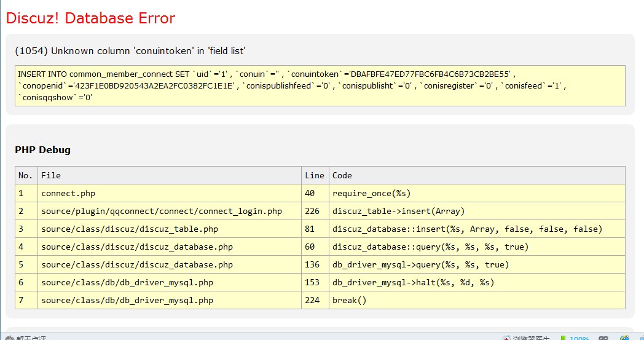Image resolution: width=644 pixels, height=340 pixels.
Task: Click the 'No.' column header
Action: click(x=26, y=175)
